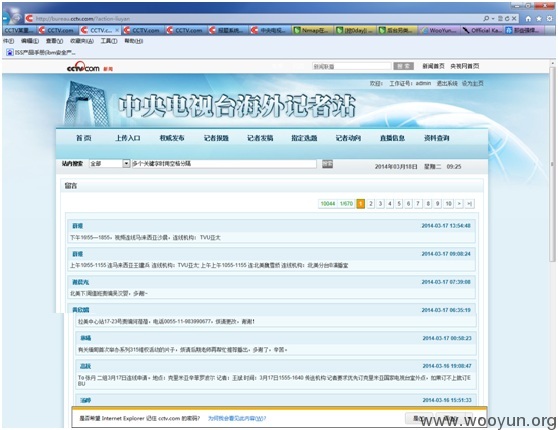The height and width of the screenshot is (430, 558).
Task: Switch to the Nmap browser tab
Action: coord(312,30)
